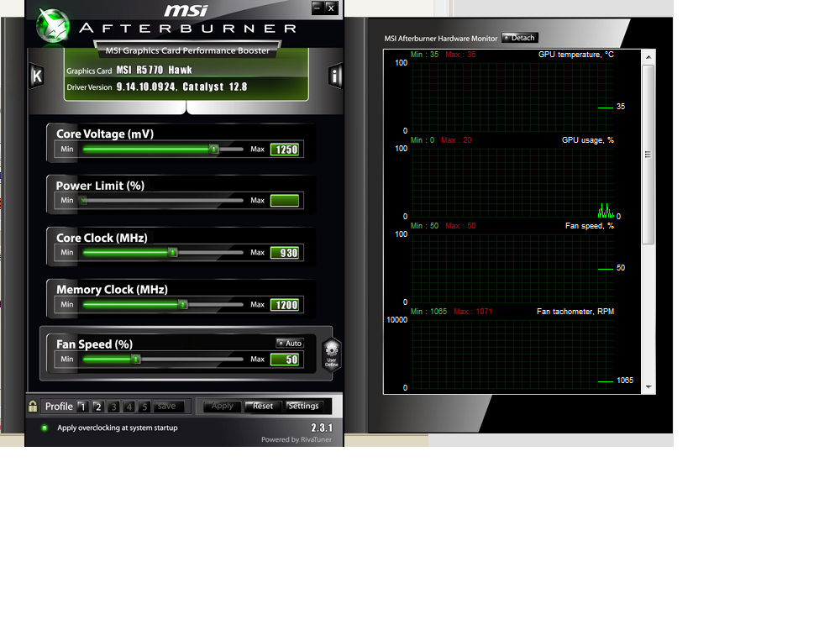The width and height of the screenshot is (840, 630).
Task: Click the Core Clock value field 930
Action: (286, 253)
